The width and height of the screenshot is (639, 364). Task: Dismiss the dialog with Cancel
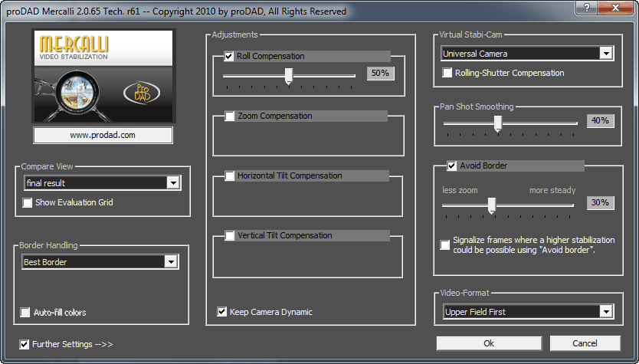[x=585, y=343]
